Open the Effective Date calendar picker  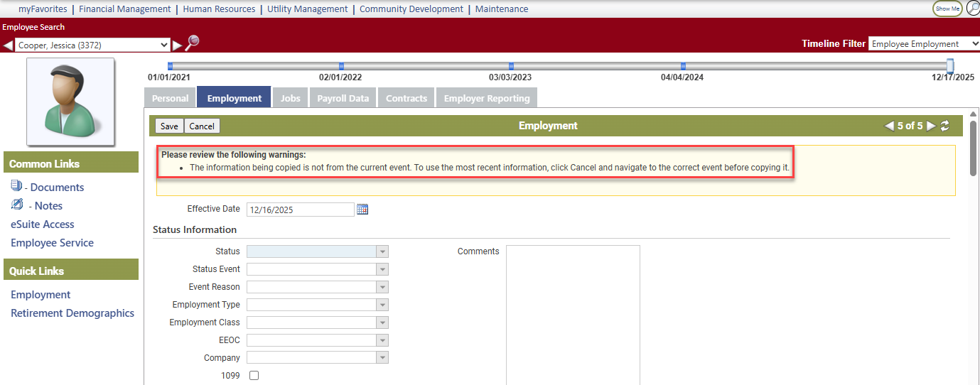[x=362, y=210]
